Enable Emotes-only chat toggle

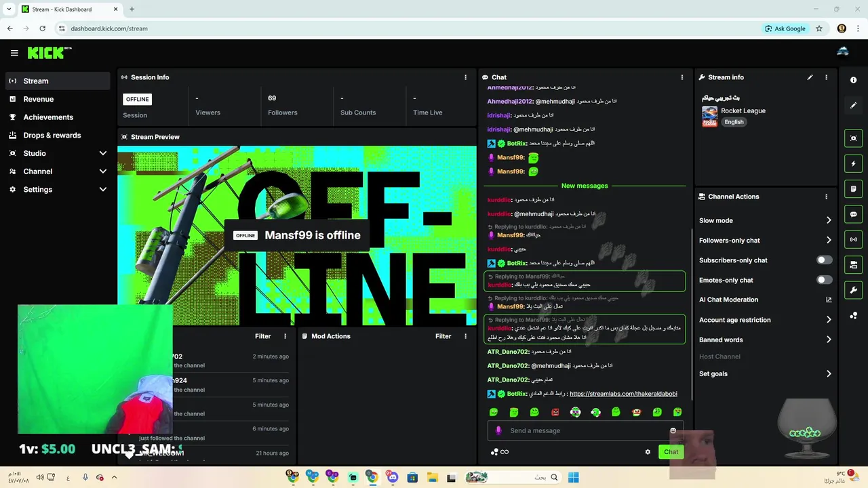coord(824,280)
